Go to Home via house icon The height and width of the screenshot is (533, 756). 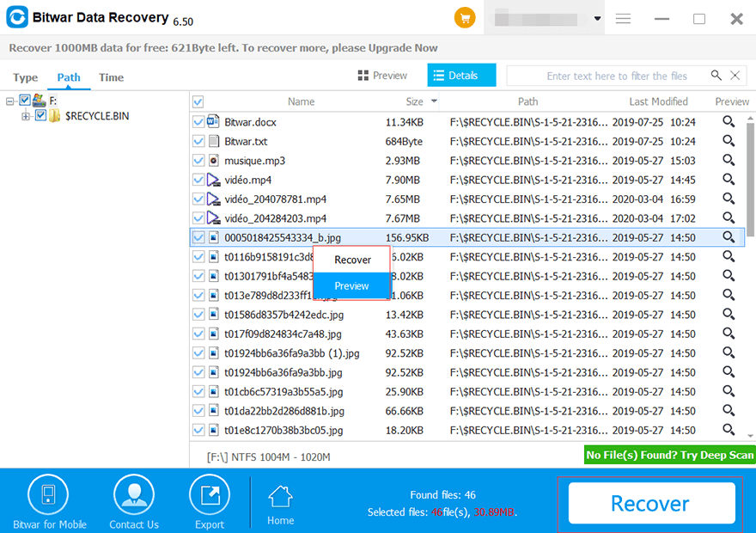pyautogui.click(x=280, y=496)
